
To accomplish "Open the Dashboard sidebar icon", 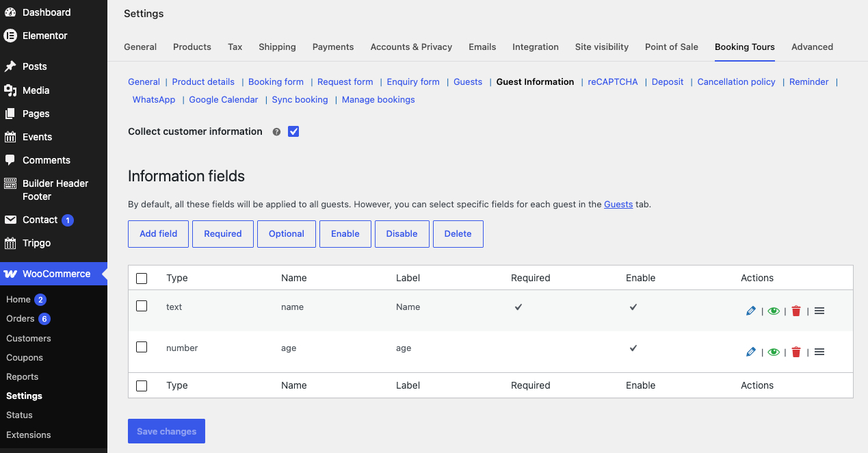I will click(10, 12).
